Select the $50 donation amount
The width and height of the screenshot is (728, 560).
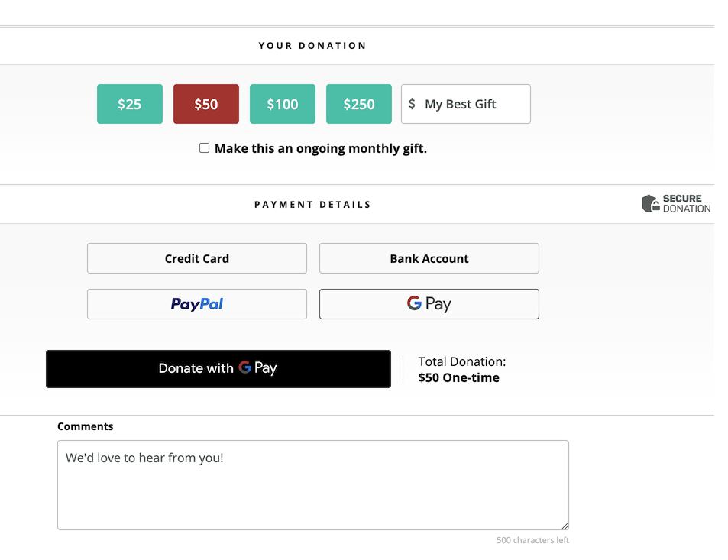coord(206,104)
